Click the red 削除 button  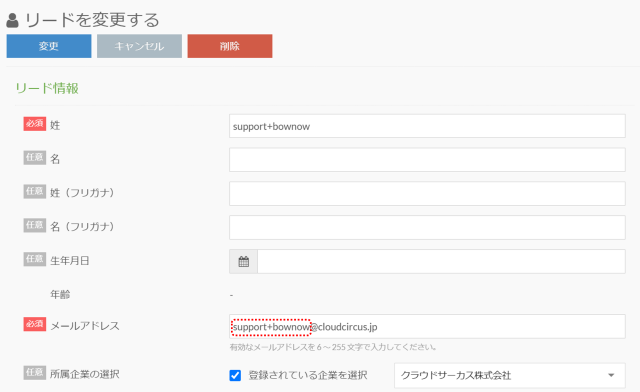(230, 46)
